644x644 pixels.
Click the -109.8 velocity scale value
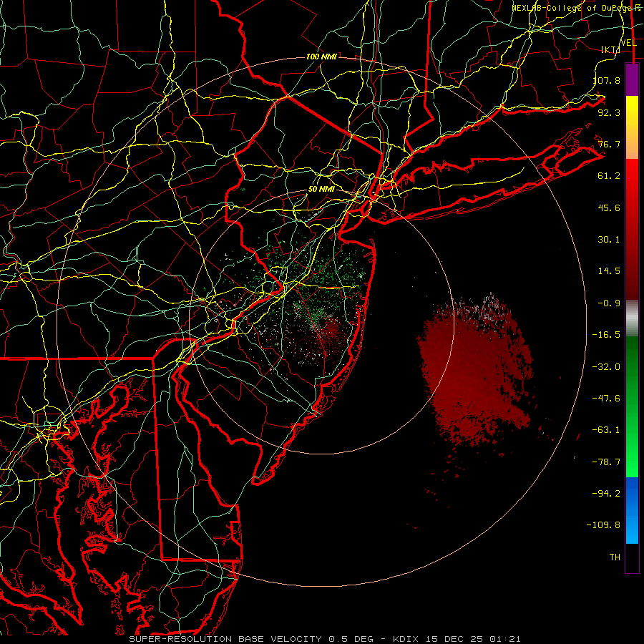(x=603, y=525)
